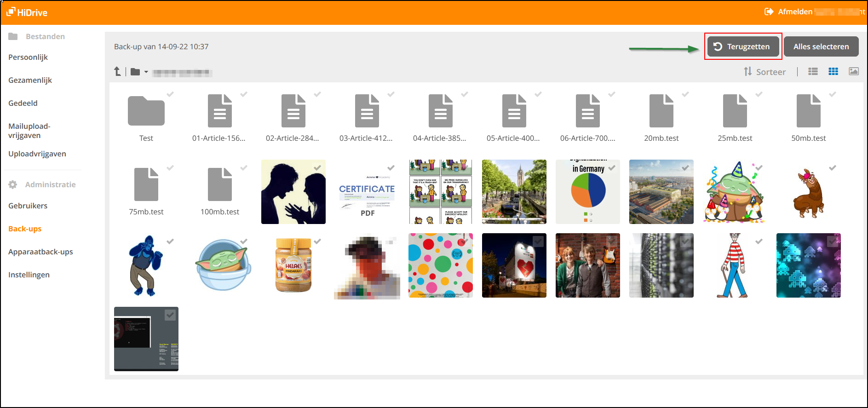The width and height of the screenshot is (868, 408).
Task: Open the comic strip thumbnail
Action: (x=441, y=192)
